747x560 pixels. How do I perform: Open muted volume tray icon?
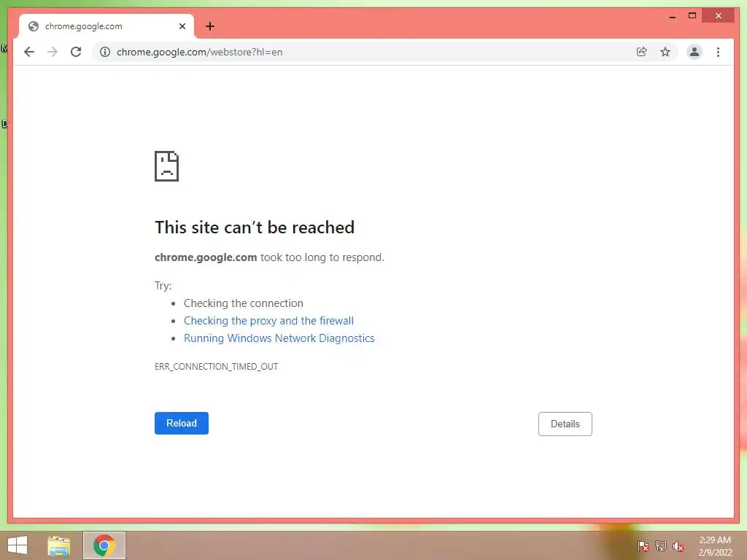coord(678,546)
